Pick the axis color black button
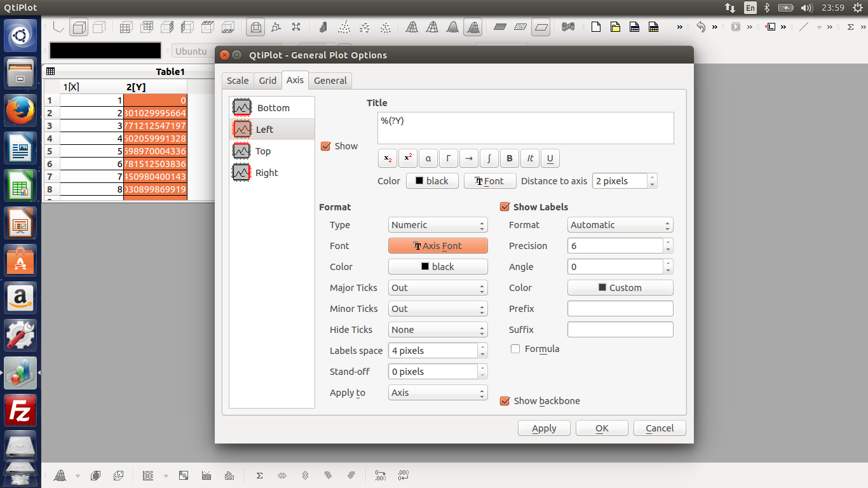The width and height of the screenshot is (868, 488). pyautogui.click(x=438, y=267)
